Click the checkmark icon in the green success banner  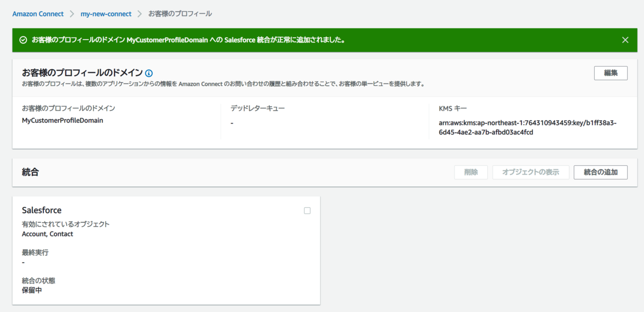click(x=24, y=39)
